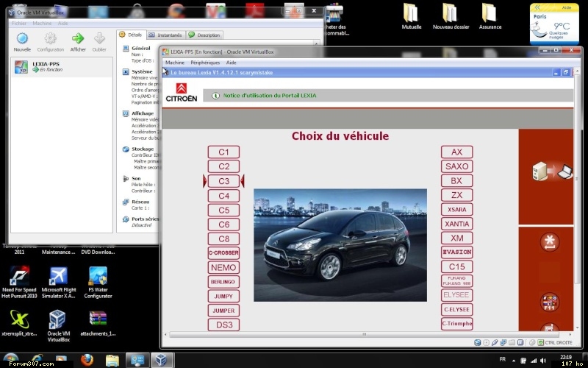The image size is (588, 368).
Task: Click the Notice d'utilisation du Portail LEXIA link
Action: (269, 96)
